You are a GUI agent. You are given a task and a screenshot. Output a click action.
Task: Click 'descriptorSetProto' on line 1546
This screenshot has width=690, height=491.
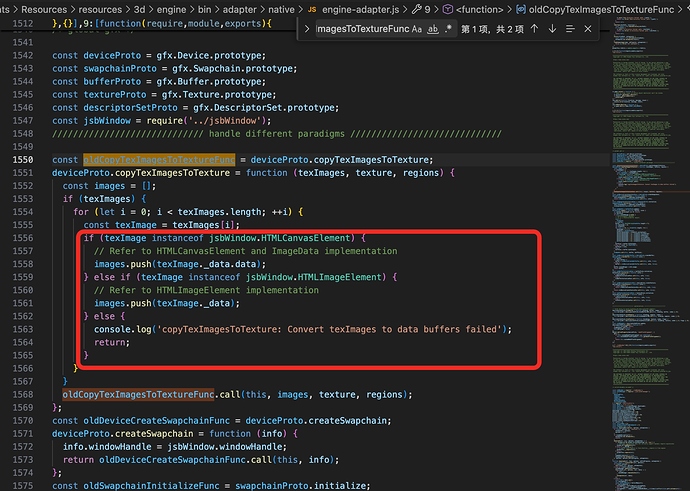(130, 108)
